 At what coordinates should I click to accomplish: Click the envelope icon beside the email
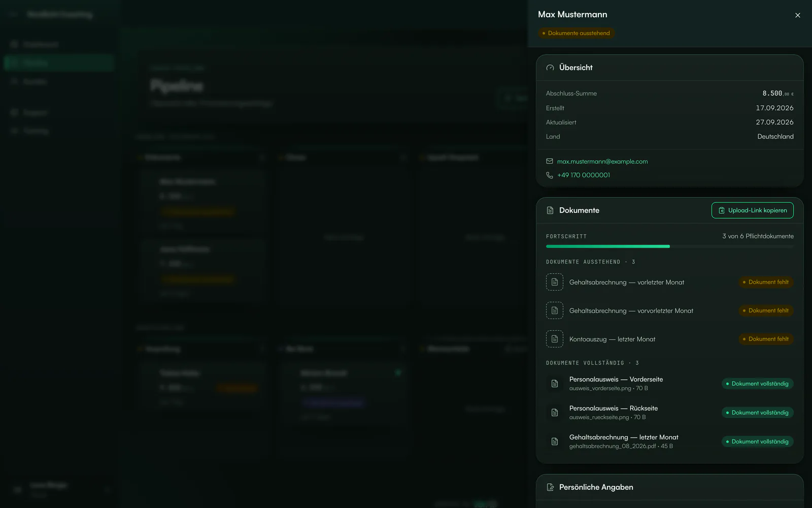pos(550,162)
